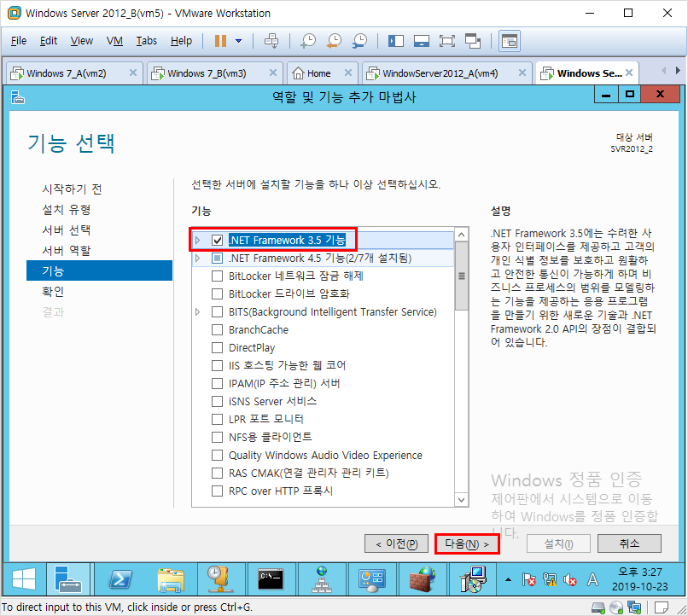Go to the 설치 유형 wizard step

tap(67, 210)
